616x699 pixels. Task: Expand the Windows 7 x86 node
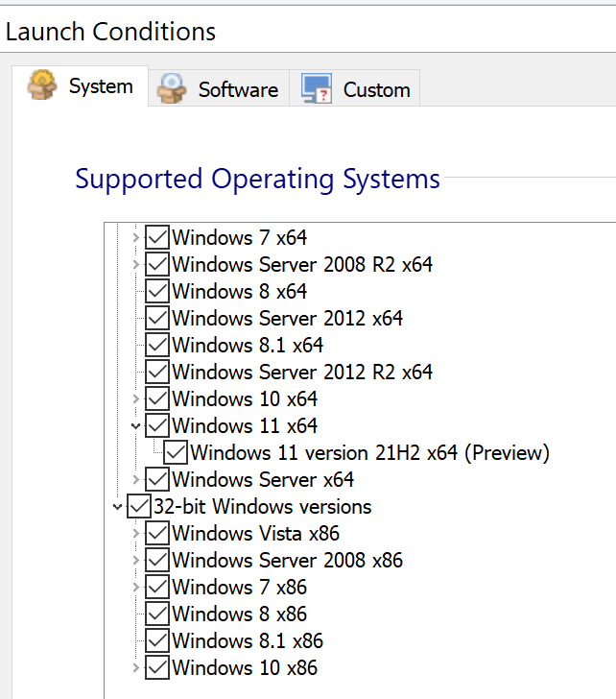pyautogui.click(x=136, y=587)
